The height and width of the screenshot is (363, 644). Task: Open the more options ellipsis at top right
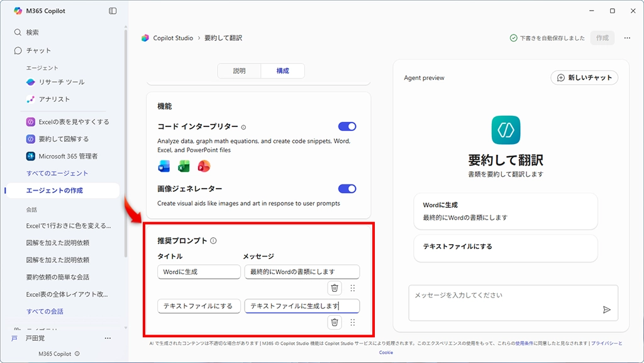point(627,38)
